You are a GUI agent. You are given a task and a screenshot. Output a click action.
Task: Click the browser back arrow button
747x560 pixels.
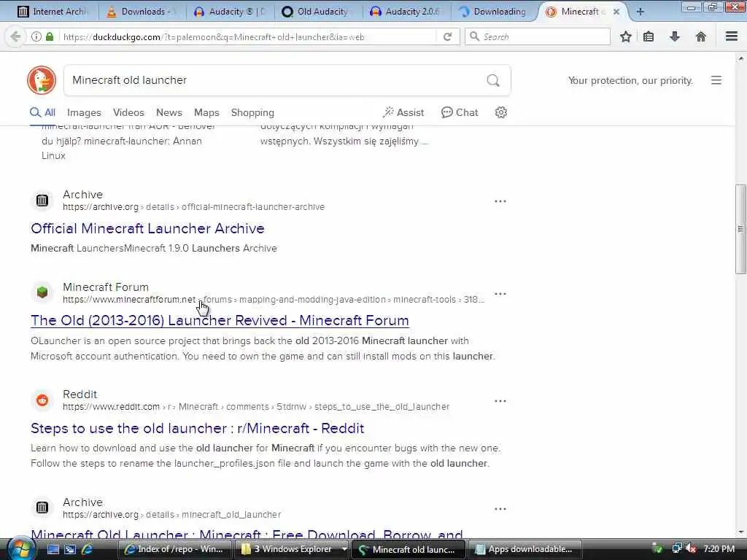[x=15, y=36]
